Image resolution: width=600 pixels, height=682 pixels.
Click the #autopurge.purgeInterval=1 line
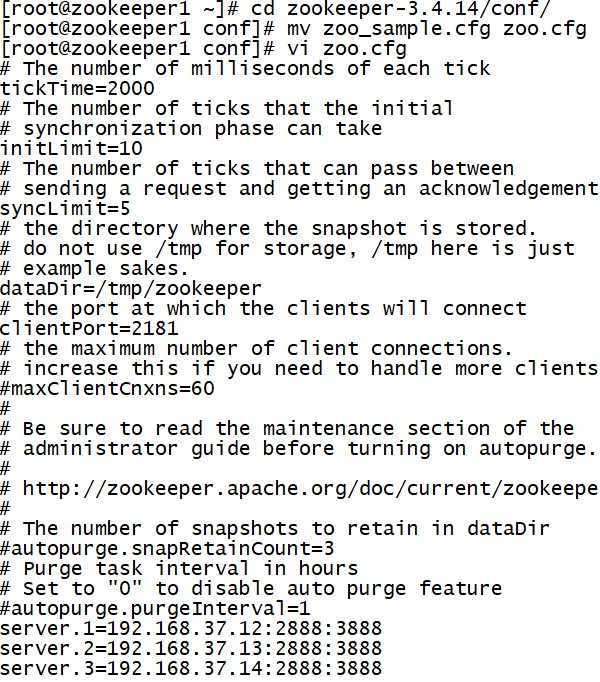[x=155, y=608]
